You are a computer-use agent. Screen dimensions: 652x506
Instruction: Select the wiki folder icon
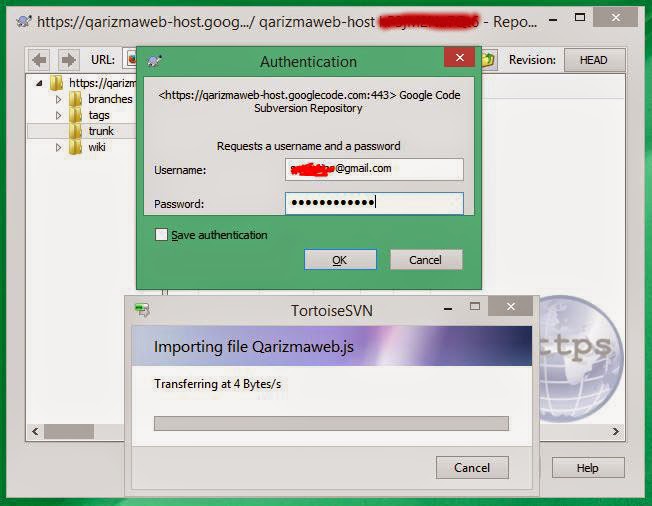tap(75, 147)
